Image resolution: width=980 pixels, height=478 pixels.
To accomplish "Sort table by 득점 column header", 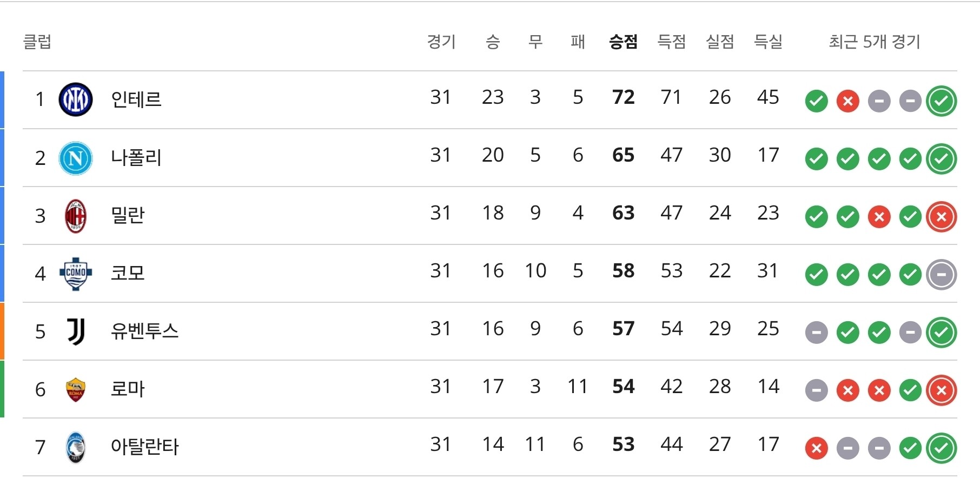I will (x=672, y=42).
